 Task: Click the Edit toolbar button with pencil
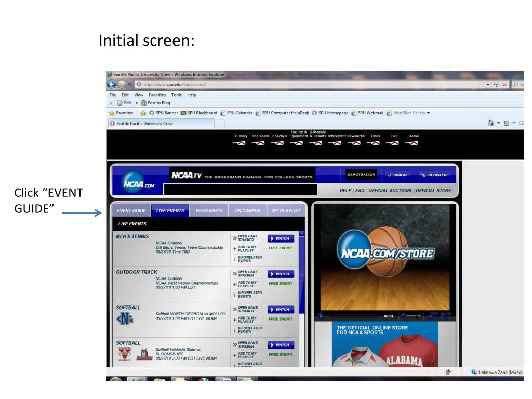[124, 103]
